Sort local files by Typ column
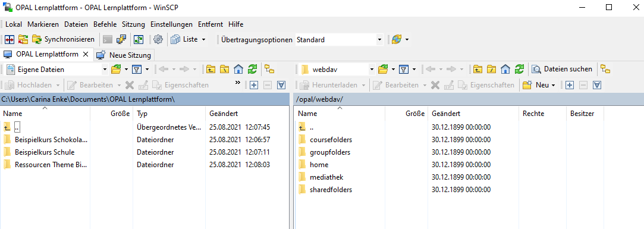The width and height of the screenshot is (644, 229). click(169, 114)
